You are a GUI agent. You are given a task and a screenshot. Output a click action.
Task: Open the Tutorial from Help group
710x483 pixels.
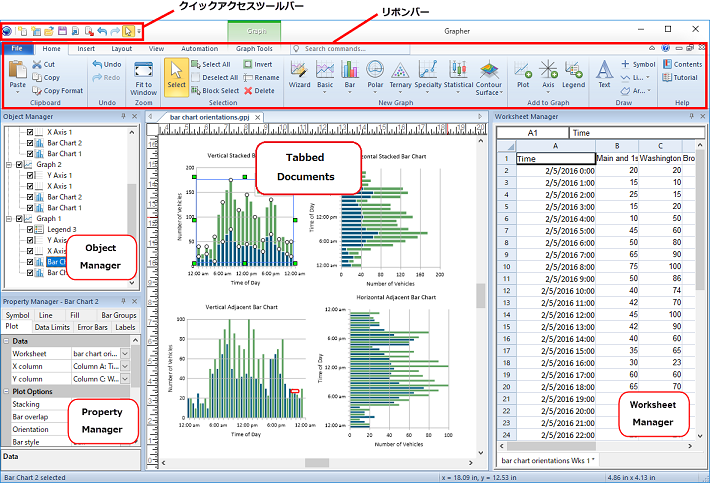click(680, 77)
